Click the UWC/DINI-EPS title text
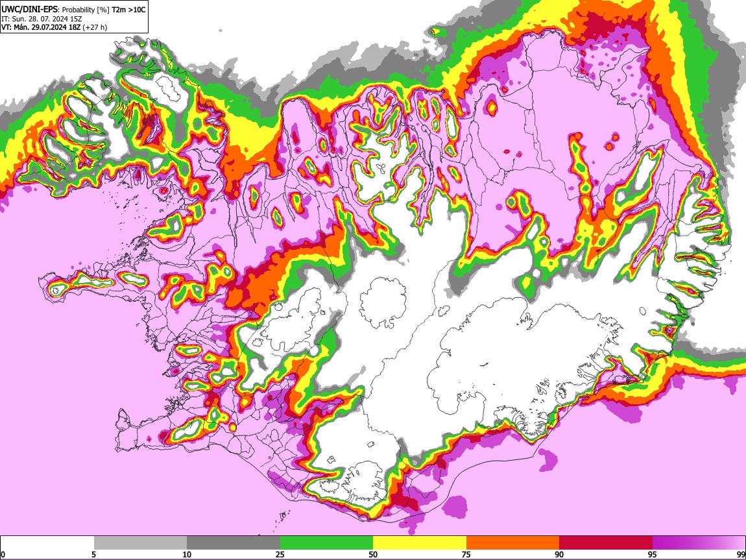This screenshot has width=746, height=560. 30,10
